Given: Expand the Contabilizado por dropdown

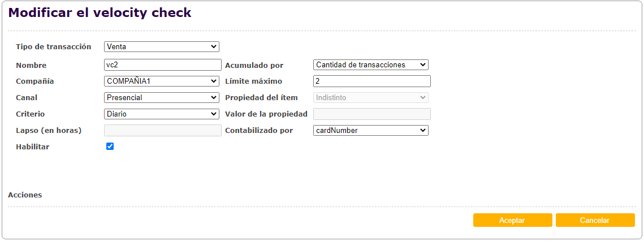Looking at the screenshot, I should pyautogui.click(x=370, y=130).
